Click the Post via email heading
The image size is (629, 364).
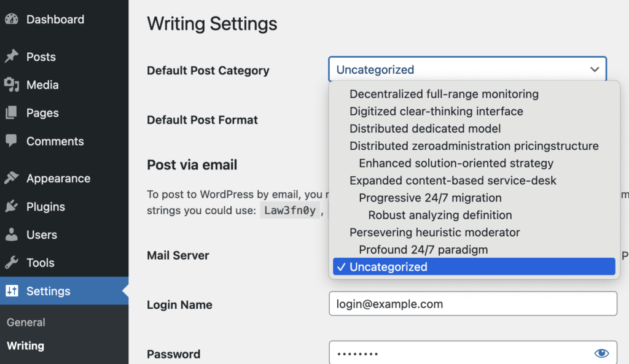pyautogui.click(x=192, y=165)
